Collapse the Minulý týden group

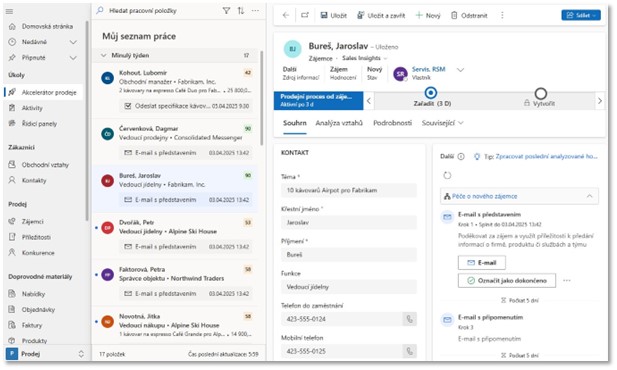(103, 56)
